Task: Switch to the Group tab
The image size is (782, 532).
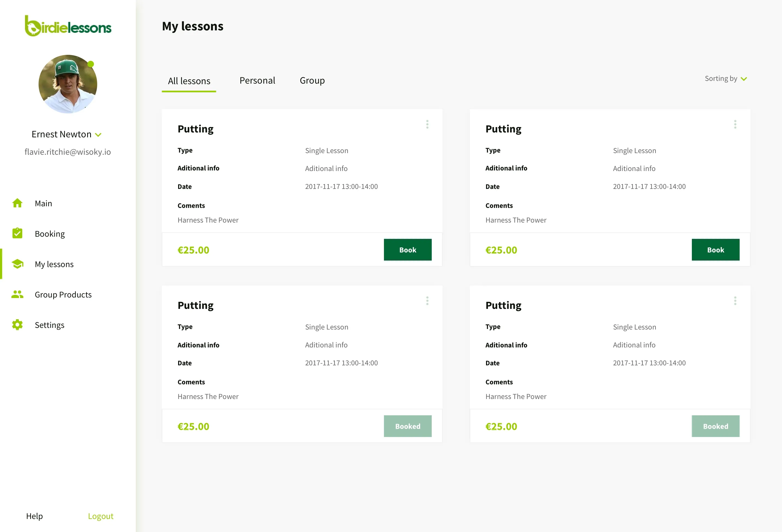Action: click(x=312, y=81)
